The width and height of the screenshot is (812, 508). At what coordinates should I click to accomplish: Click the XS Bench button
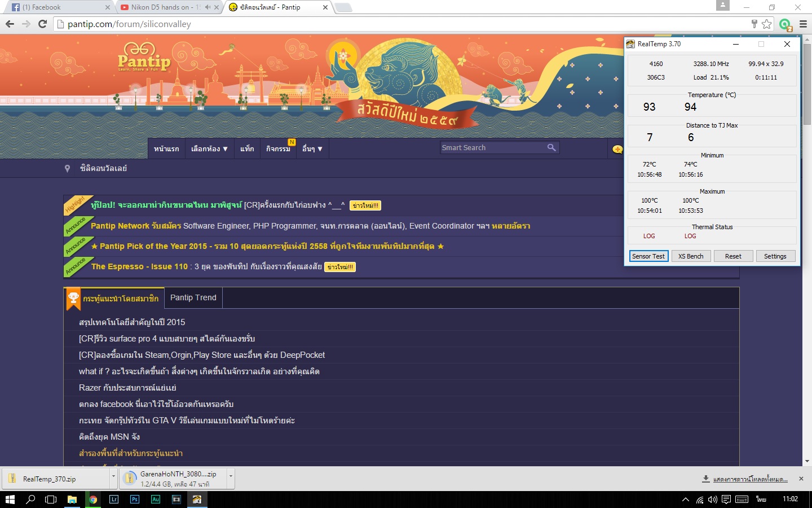691,256
